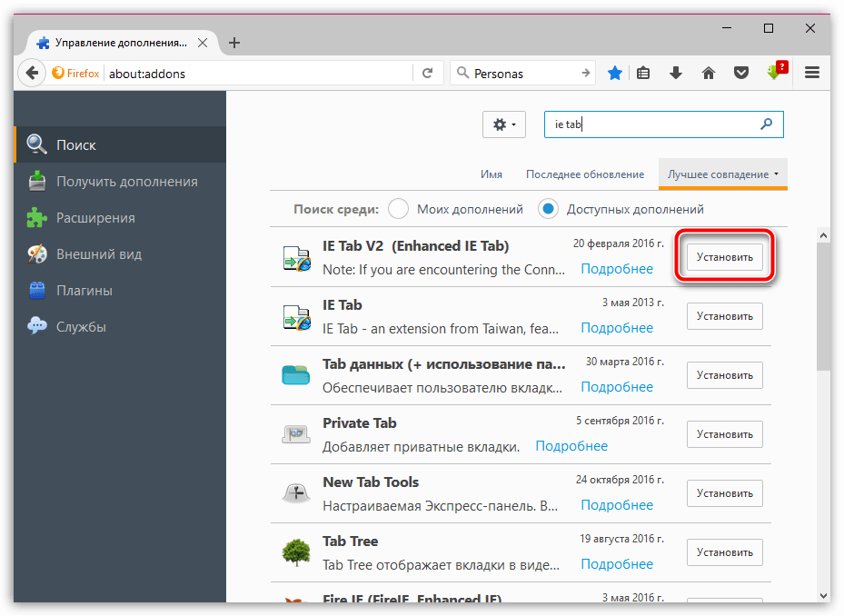This screenshot has width=844, height=616.
Task: Reload the about:addons page
Action: coord(427,74)
